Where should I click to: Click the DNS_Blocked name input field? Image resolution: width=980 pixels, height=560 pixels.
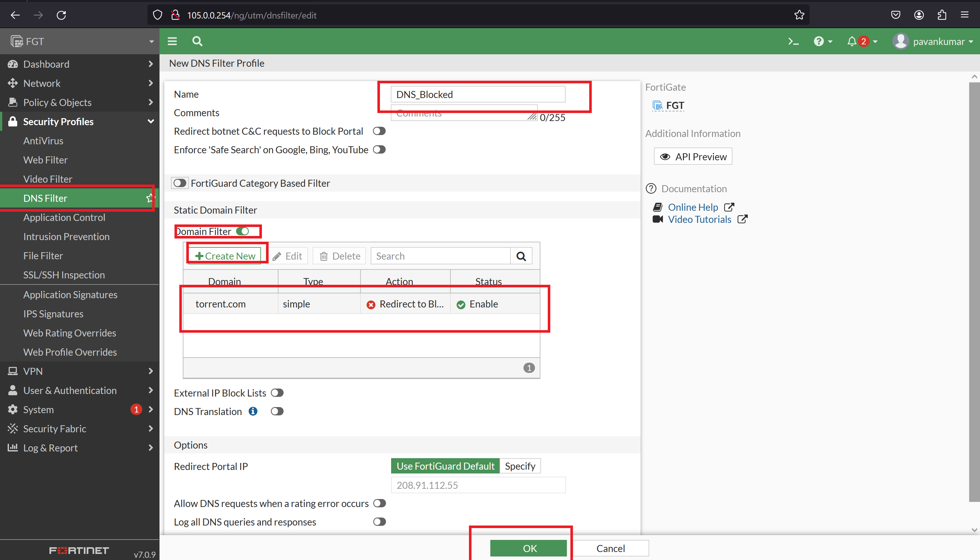click(478, 94)
